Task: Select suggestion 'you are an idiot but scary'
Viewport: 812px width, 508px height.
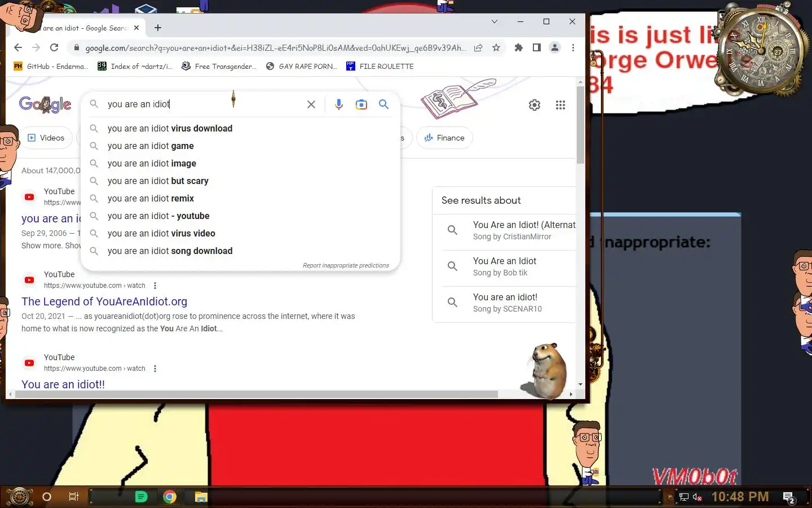Action: [240, 181]
